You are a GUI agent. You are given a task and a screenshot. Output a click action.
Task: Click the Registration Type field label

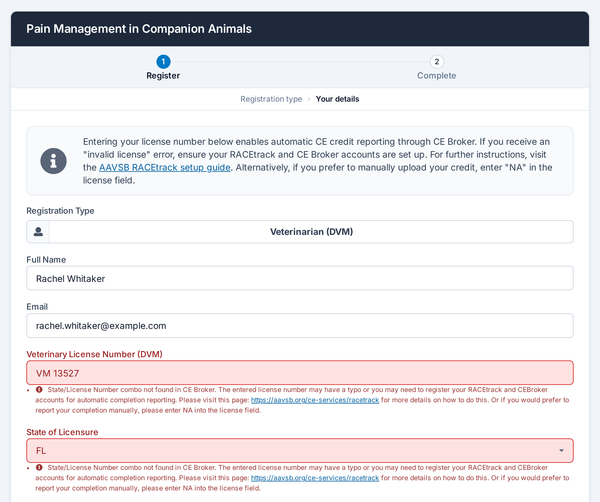click(x=60, y=211)
